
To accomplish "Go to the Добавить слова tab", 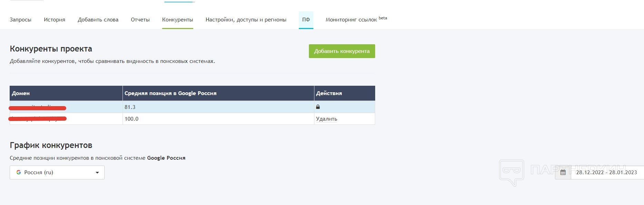I will pyautogui.click(x=98, y=20).
